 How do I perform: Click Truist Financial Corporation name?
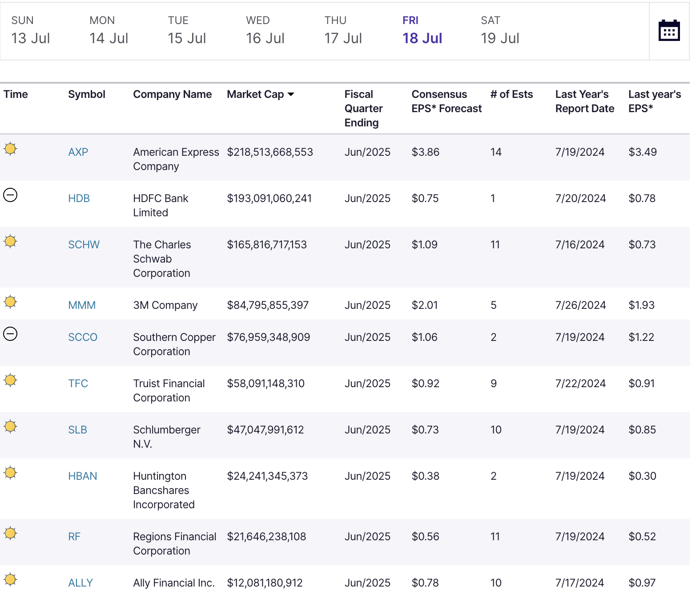[169, 391]
